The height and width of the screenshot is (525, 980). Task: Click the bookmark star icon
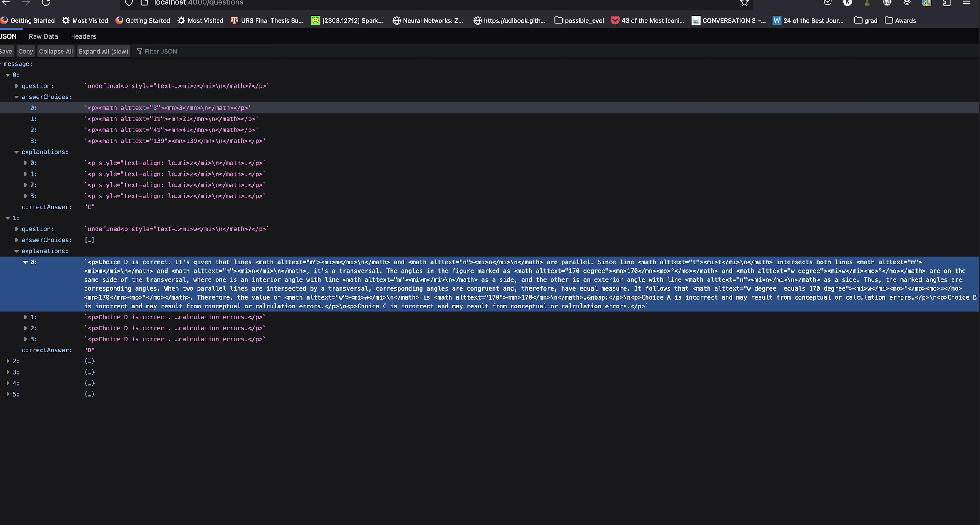pos(744,3)
